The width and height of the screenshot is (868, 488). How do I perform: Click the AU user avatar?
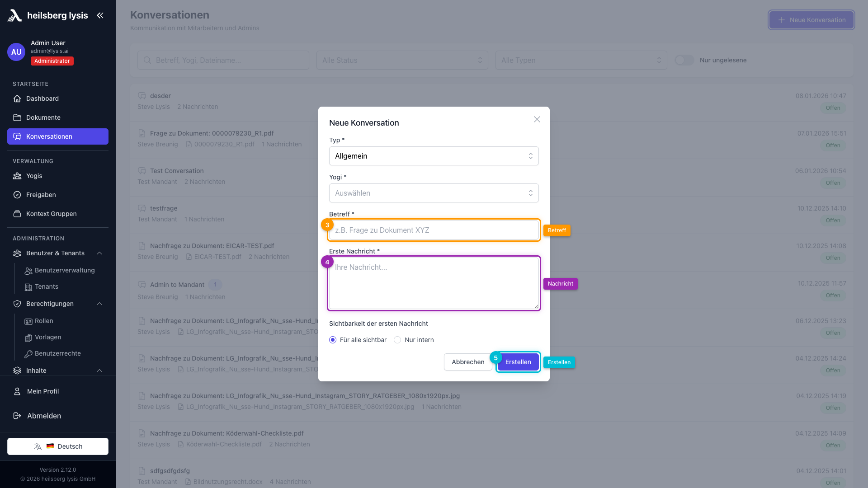click(x=16, y=52)
